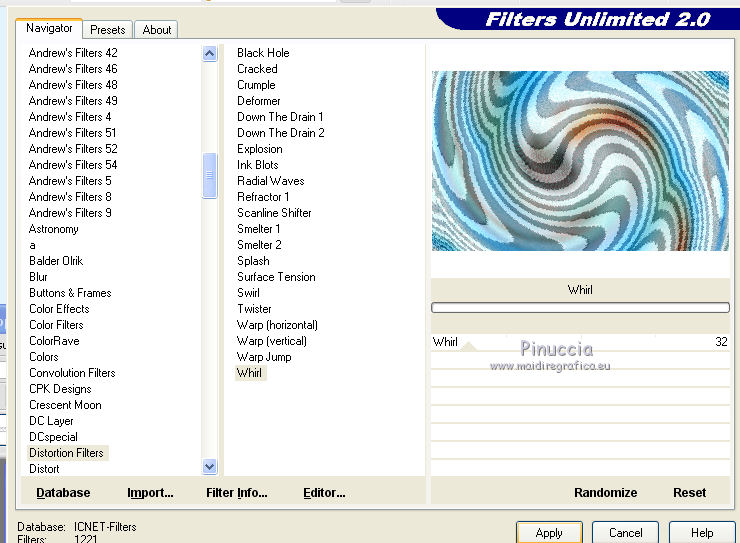Screen dimensions: 740x543
Task: Select the Twister filter
Action: (x=254, y=309)
